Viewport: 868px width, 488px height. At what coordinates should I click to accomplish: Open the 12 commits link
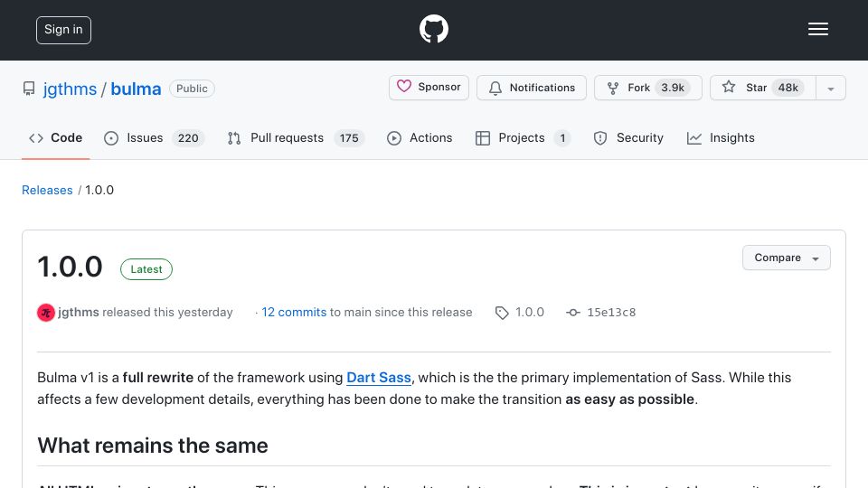294,312
